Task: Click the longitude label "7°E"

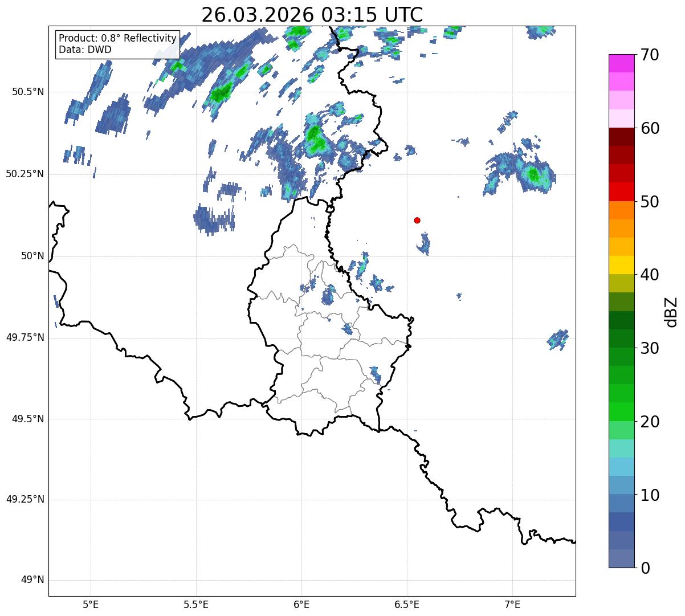Action: pyautogui.click(x=513, y=604)
